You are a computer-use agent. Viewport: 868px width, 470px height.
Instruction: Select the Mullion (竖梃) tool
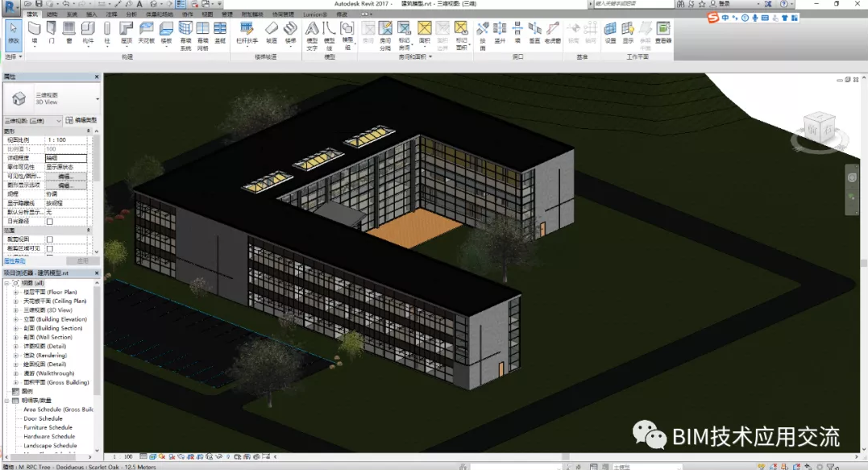(x=220, y=33)
